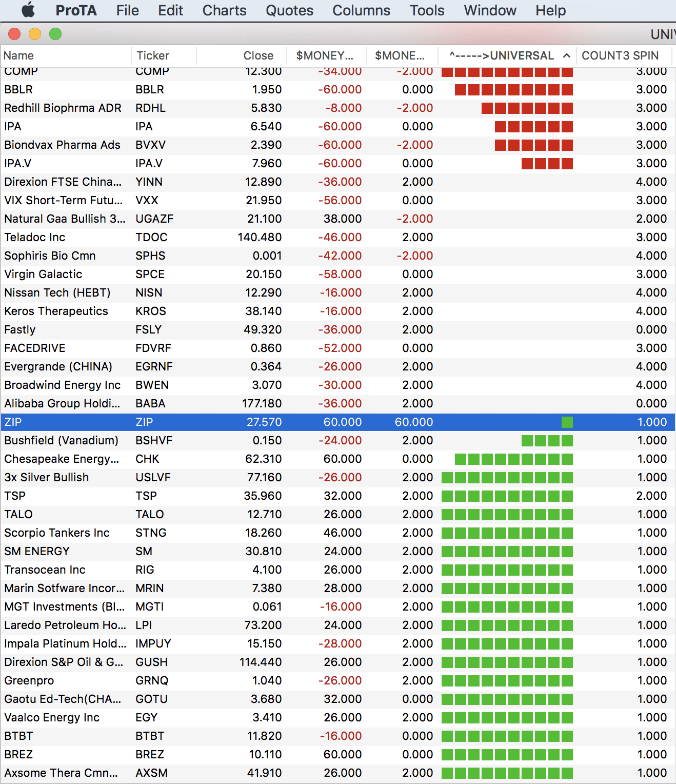The height and width of the screenshot is (784, 676).
Task: Click the green signal square in ZIP row
Action: tap(567, 422)
